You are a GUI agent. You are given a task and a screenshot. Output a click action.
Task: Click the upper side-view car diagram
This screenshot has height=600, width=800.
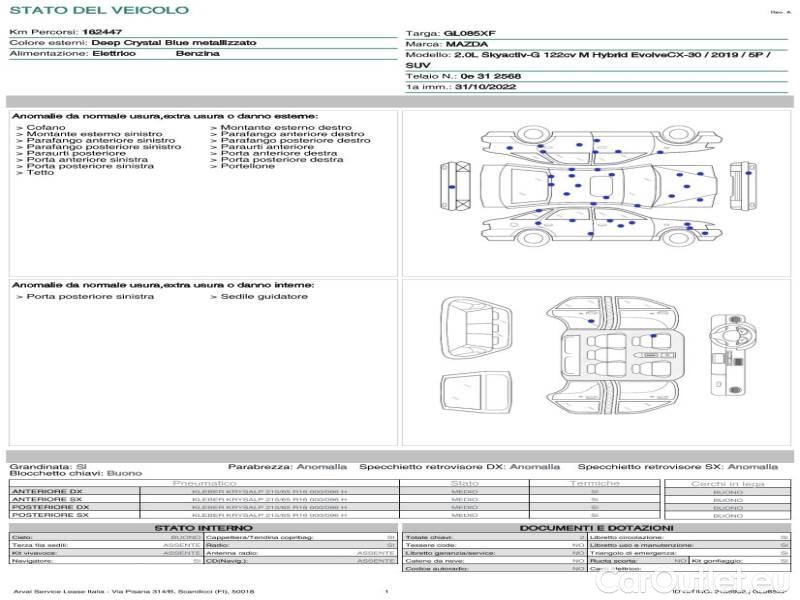tap(600, 142)
